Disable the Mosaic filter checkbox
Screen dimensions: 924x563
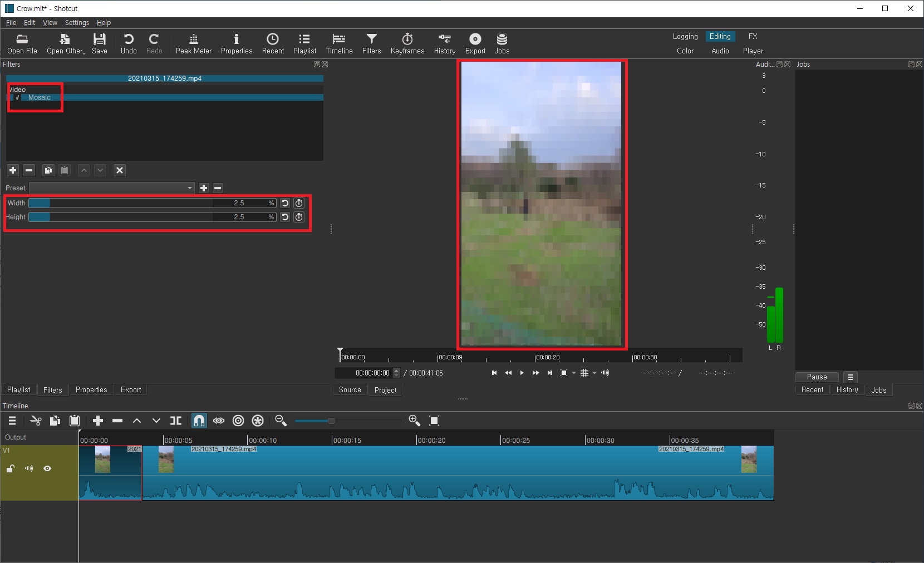(17, 97)
